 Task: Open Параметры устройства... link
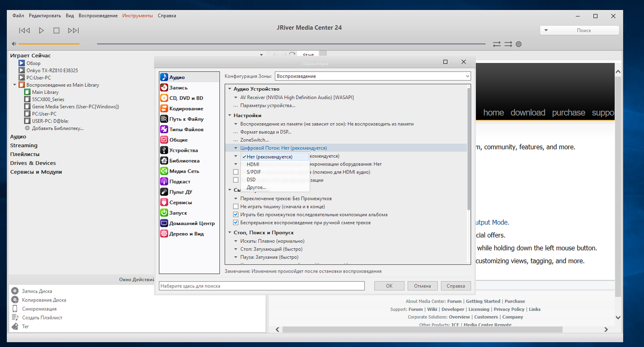268,105
